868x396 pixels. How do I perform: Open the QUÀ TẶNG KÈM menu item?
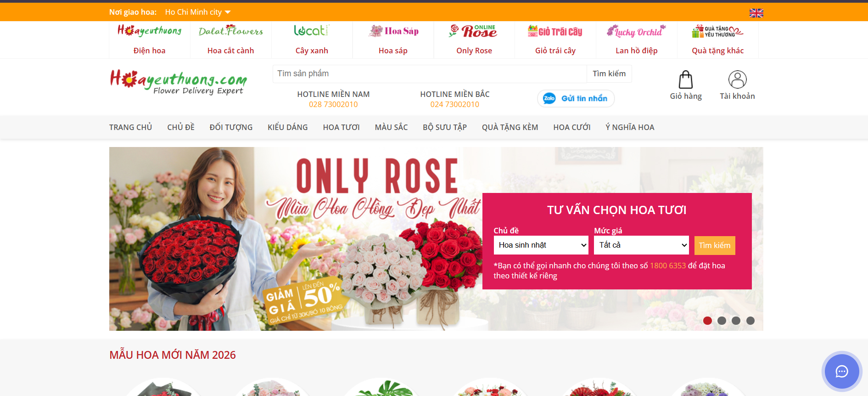pyautogui.click(x=510, y=127)
